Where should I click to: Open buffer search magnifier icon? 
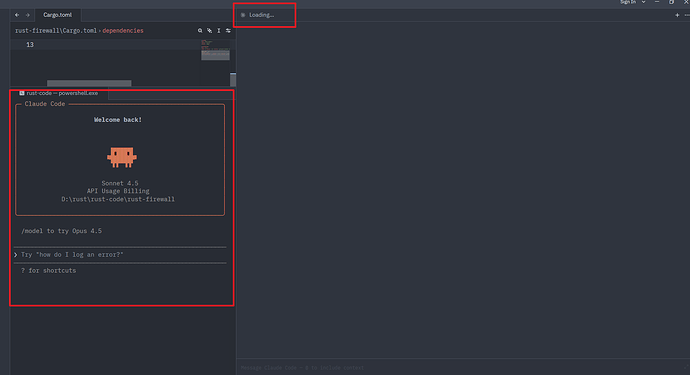pyautogui.click(x=200, y=31)
